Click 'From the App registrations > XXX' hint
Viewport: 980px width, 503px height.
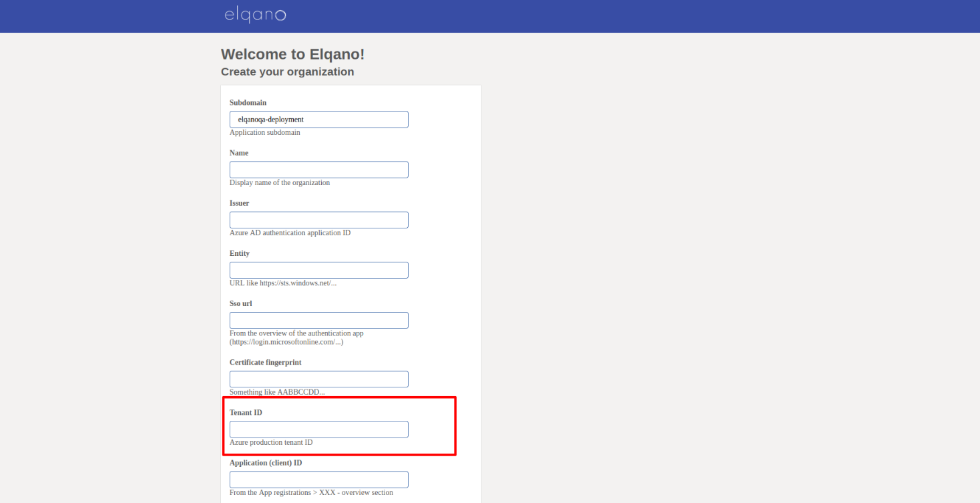tap(311, 492)
